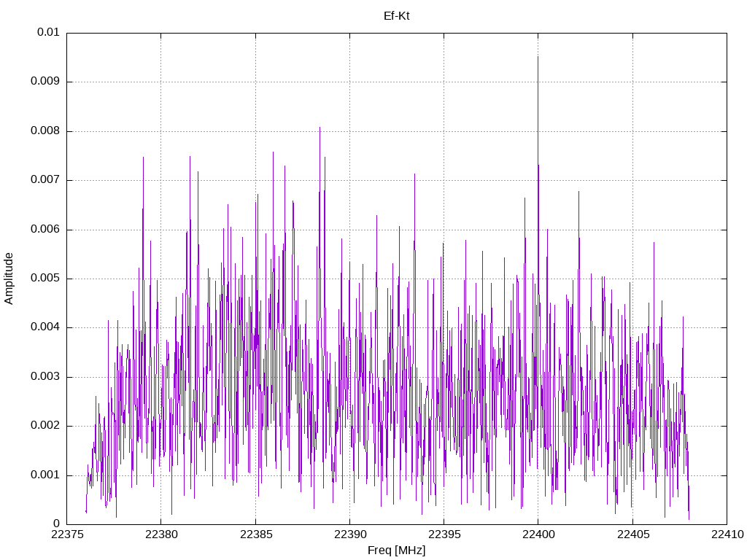Click the 'Freq [MHz]' x-axis label
The height and width of the screenshot is (560, 747).
pos(396,551)
